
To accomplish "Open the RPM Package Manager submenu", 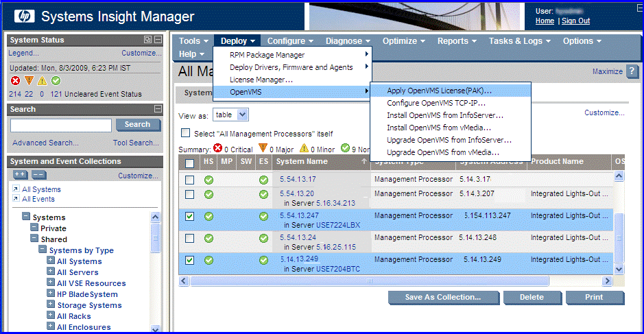I will [292, 55].
